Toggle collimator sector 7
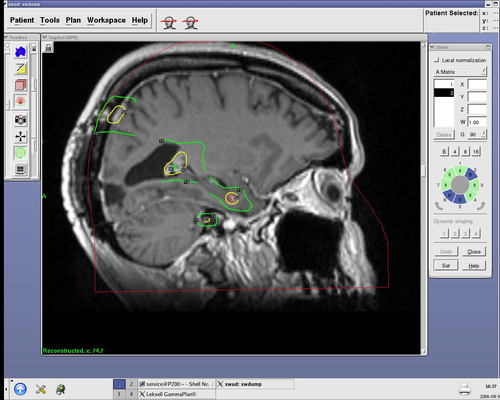Image resolution: width=500 pixels, height=400 pixels. point(446,185)
